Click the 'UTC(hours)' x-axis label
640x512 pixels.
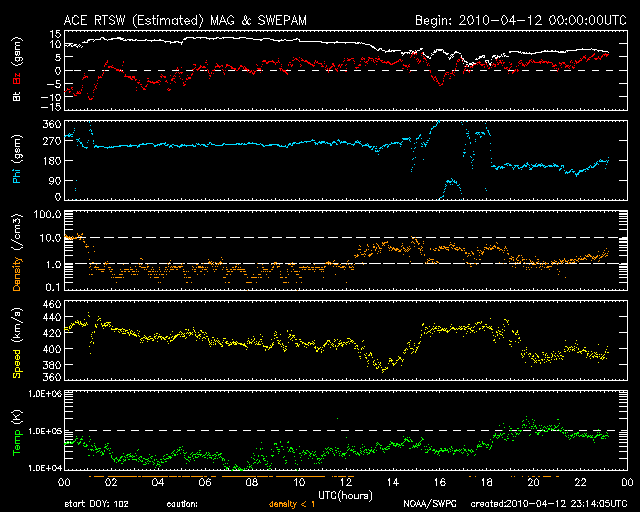pos(345,496)
